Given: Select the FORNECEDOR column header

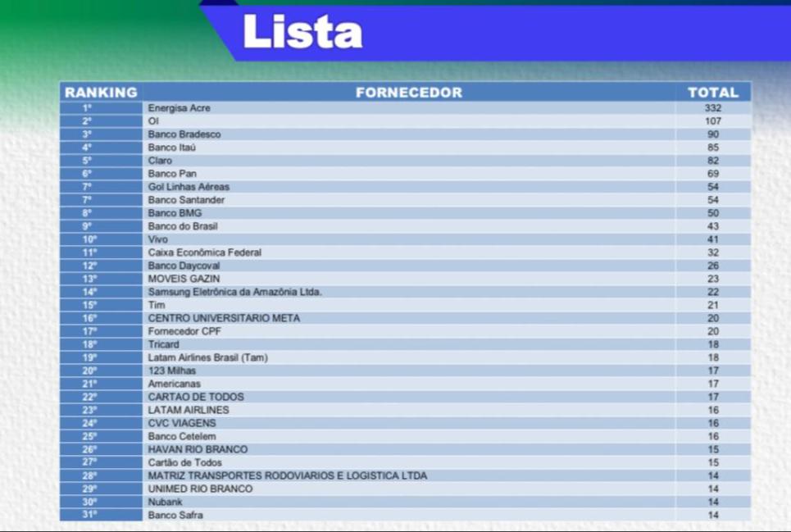Looking at the screenshot, I should [x=408, y=93].
